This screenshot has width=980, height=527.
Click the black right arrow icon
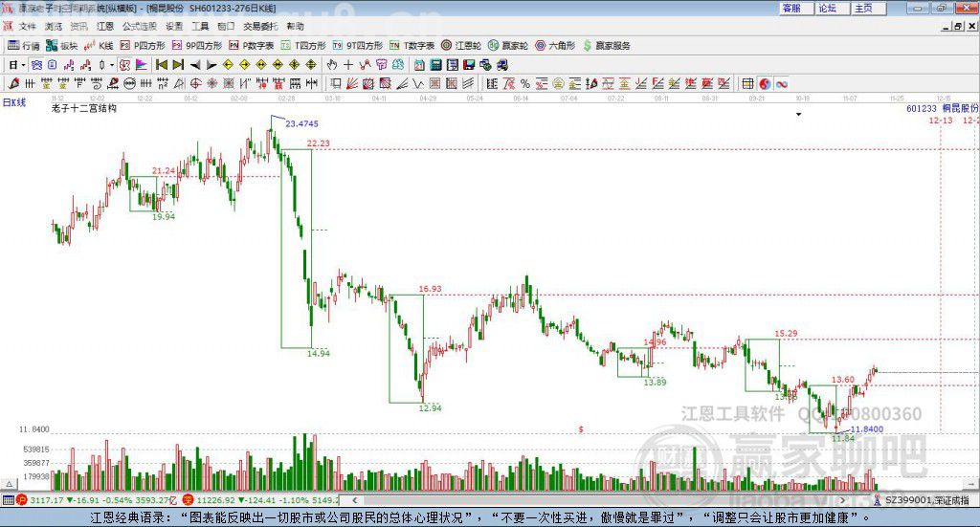(x=212, y=65)
